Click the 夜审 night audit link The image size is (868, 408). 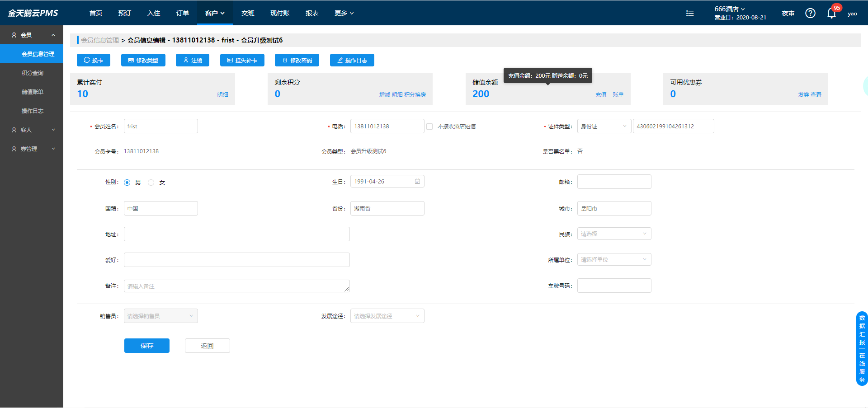[788, 13]
